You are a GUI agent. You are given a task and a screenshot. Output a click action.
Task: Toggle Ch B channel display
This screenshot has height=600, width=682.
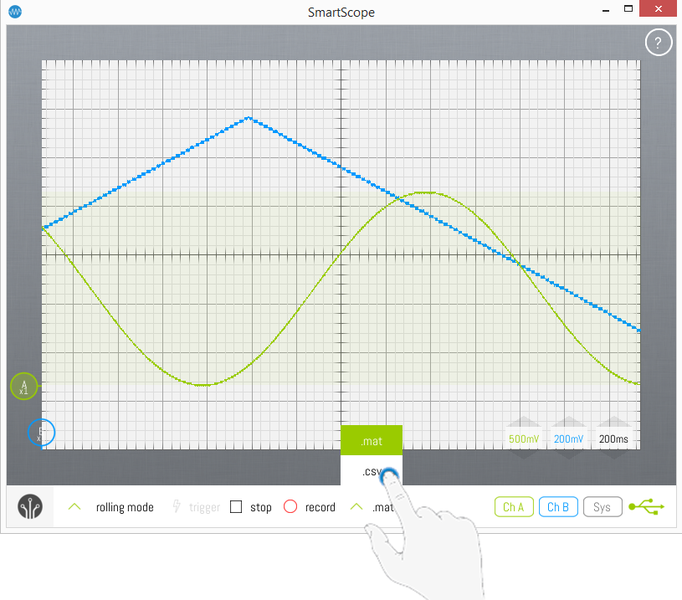point(557,507)
